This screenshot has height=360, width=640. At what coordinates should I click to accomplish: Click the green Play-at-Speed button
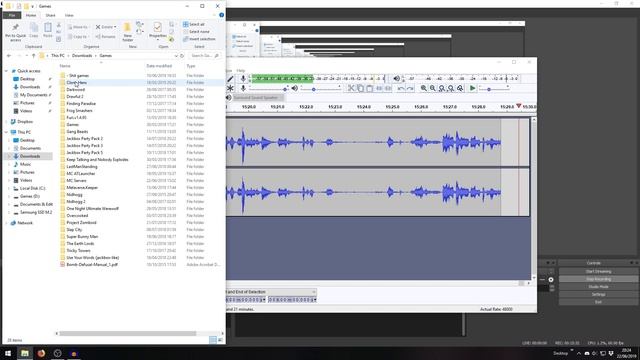[x=472, y=88]
